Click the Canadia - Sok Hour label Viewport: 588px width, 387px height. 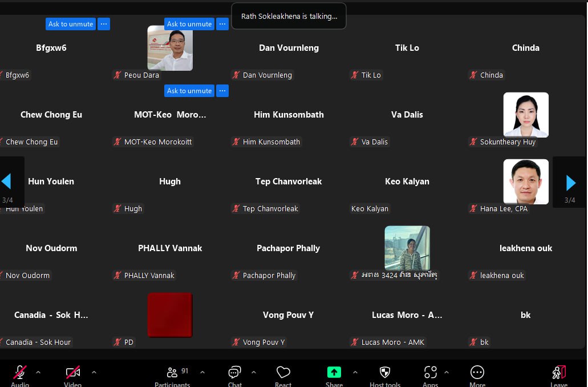[x=38, y=342]
